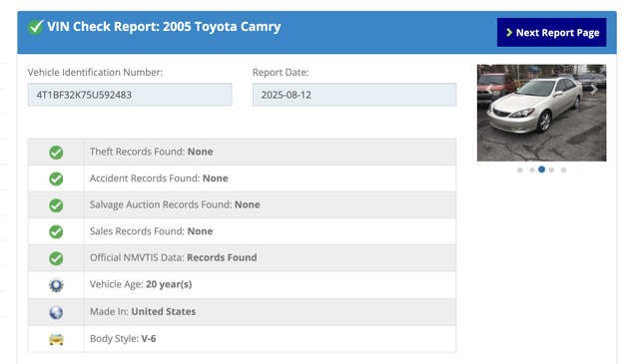Click 'Official NMVTIS Data: Records Found' text
640x364 pixels.
click(174, 257)
